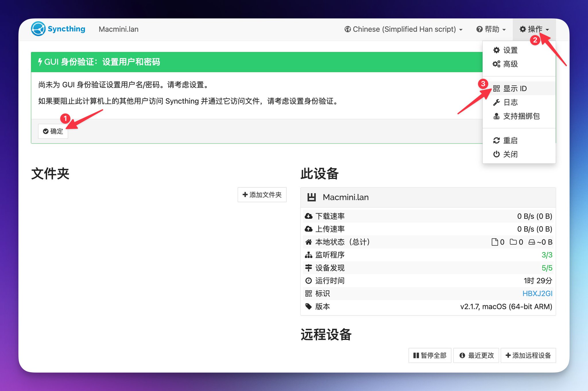Open 日志 logs entry

click(519, 102)
